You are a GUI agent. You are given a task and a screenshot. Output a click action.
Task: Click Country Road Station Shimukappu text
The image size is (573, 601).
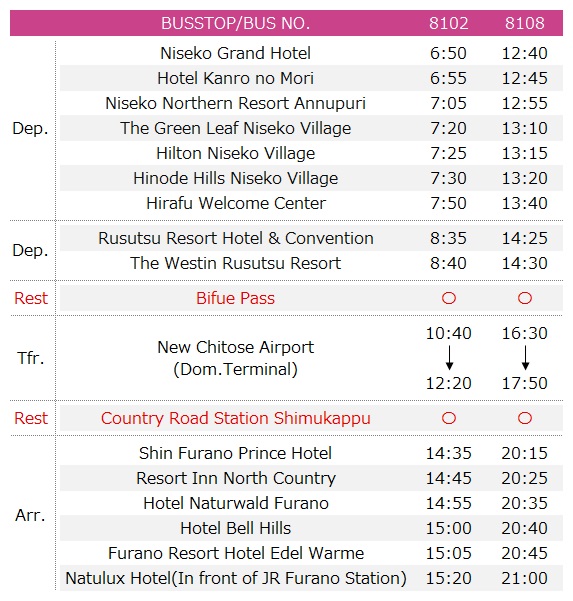click(x=236, y=418)
